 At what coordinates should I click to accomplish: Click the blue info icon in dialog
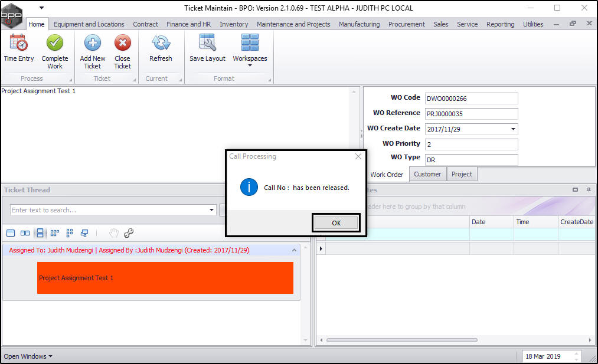coord(249,187)
